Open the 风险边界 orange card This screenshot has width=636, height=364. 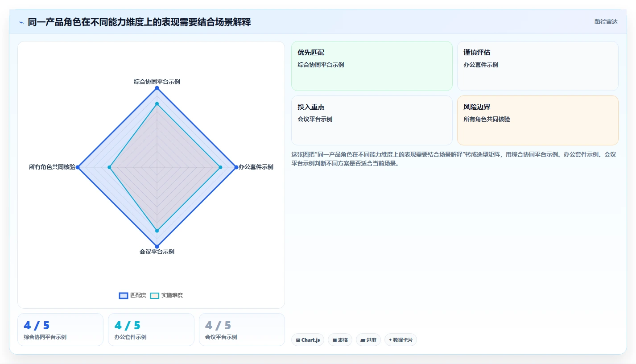pyautogui.click(x=538, y=120)
